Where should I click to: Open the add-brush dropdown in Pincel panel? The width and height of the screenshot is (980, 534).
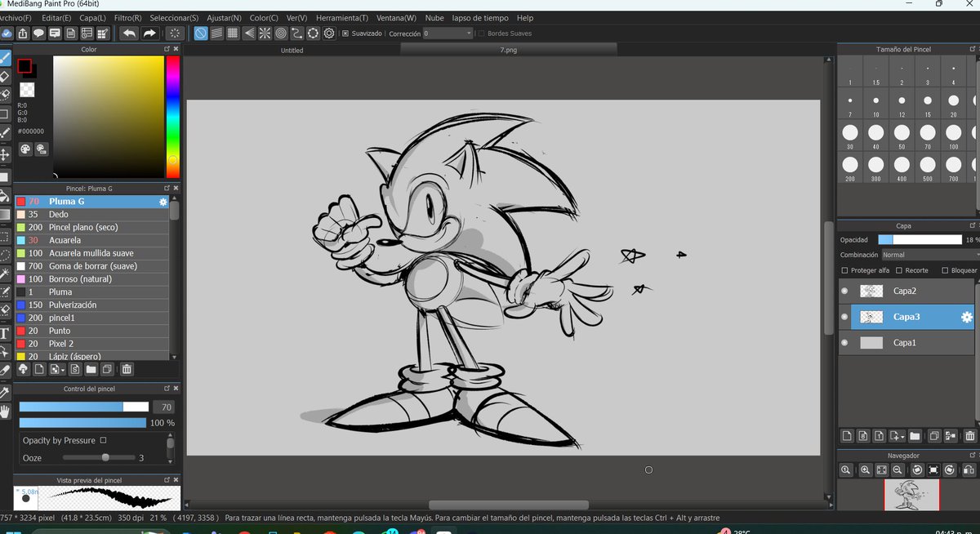click(x=56, y=370)
